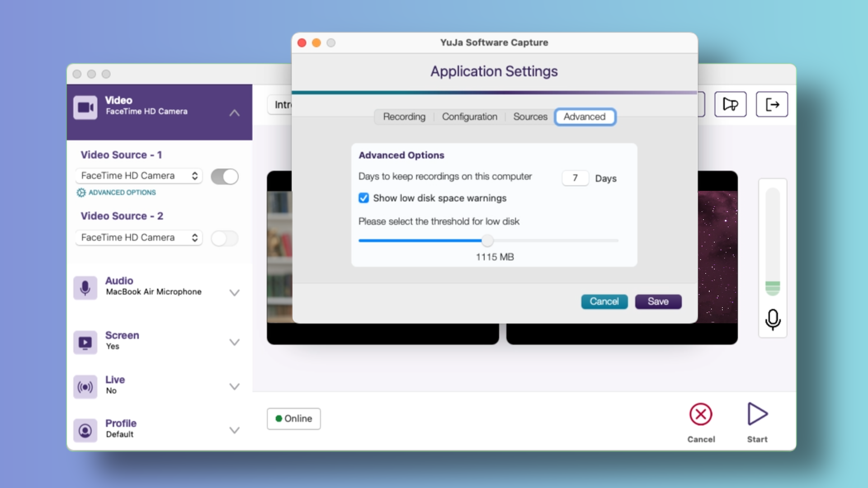The image size is (868, 488).
Task: Enable Video Source 2 toggle switch
Action: (x=225, y=238)
